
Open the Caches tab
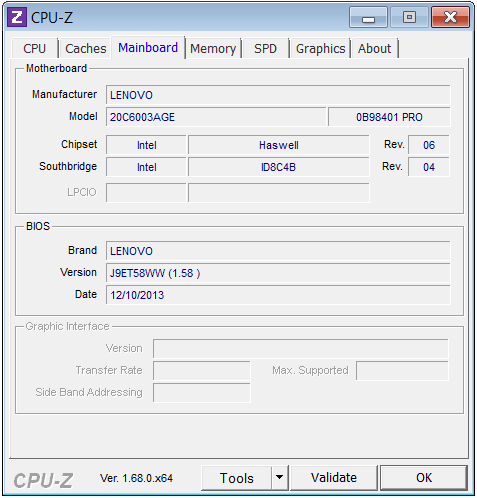pyautogui.click(x=85, y=49)
